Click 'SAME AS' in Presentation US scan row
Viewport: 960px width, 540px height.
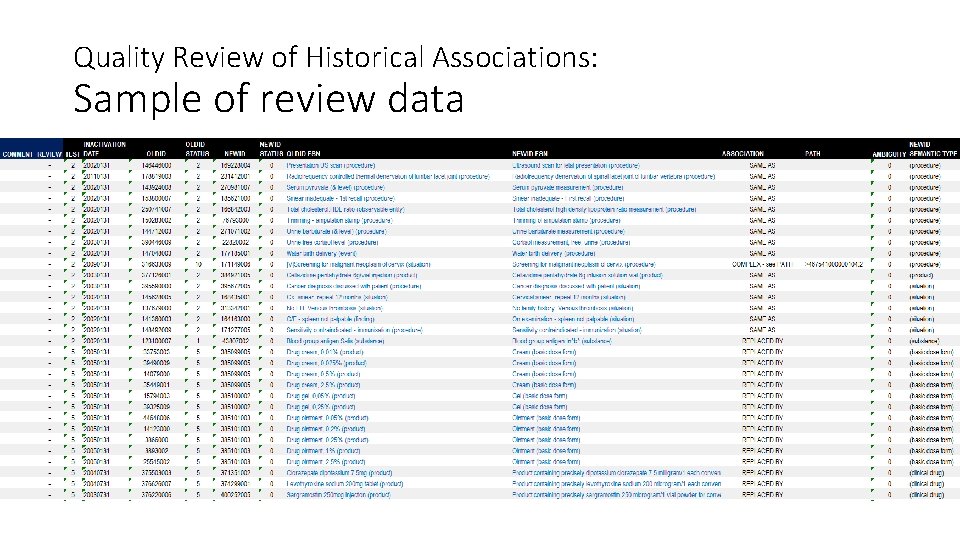click(762, 165)
